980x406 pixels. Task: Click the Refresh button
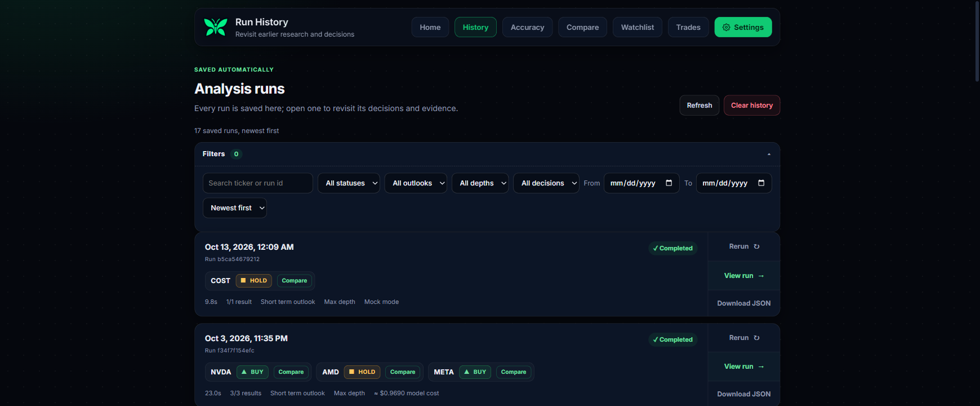(x=699, y=105)
